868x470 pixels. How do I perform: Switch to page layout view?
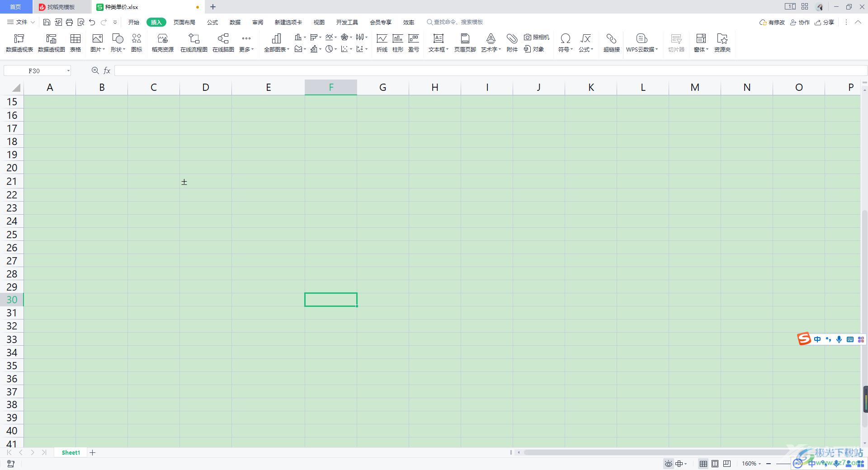click(x=715, y=464)
